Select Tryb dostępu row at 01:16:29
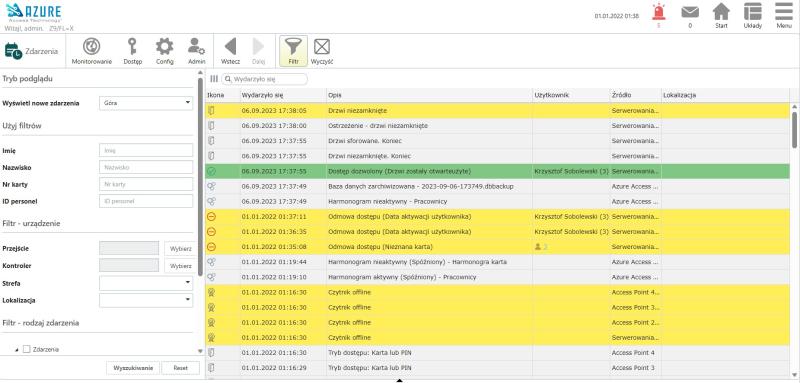 [497, 368]
